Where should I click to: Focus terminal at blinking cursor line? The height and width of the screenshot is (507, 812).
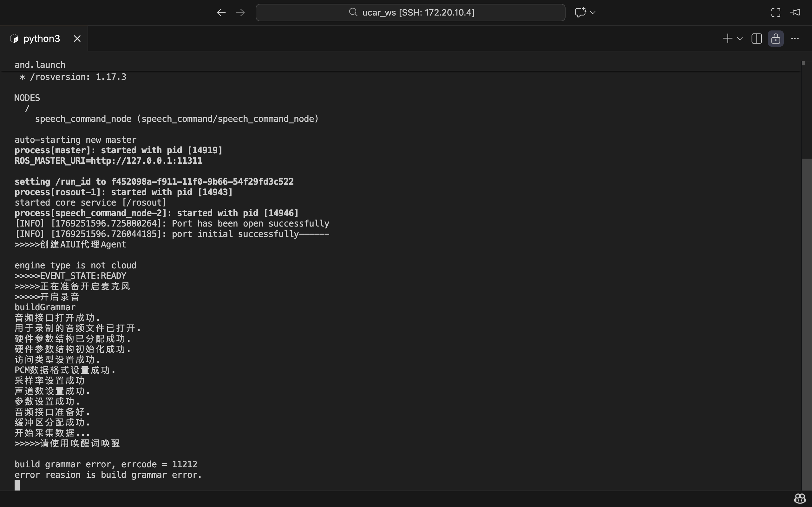[17, 485]
